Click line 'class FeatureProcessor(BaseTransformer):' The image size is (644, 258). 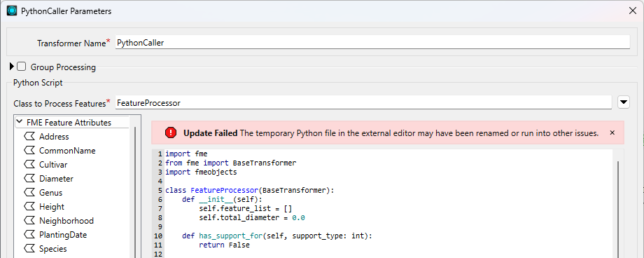(250, 191)
